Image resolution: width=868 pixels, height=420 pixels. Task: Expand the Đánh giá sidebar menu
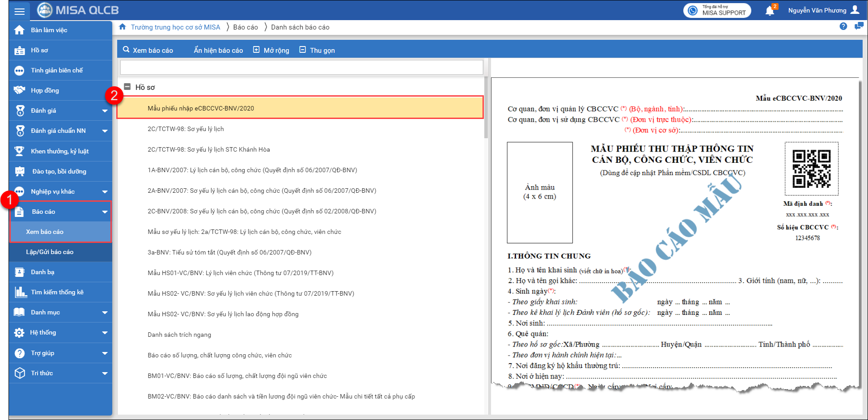click(x=105, y=111)
